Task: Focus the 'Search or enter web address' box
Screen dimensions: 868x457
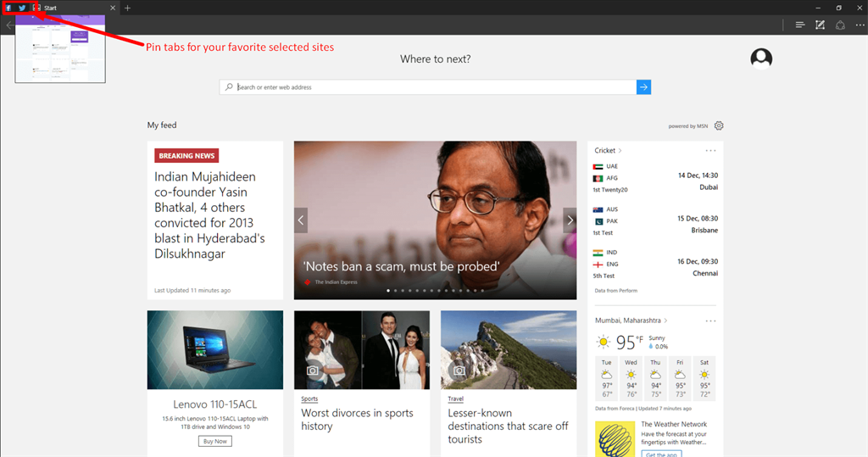Action: coord(428,87)
